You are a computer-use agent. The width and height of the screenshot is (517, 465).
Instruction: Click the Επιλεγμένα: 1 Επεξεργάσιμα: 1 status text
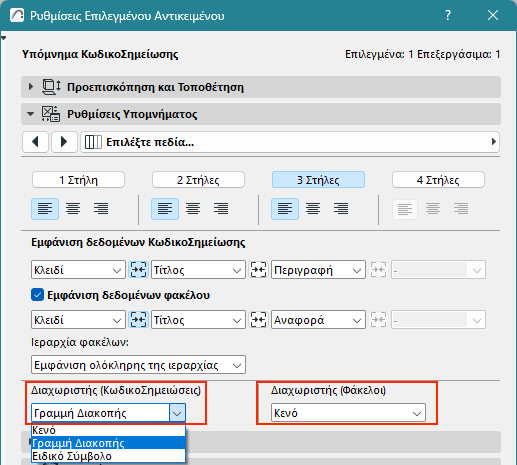point(422,54)
